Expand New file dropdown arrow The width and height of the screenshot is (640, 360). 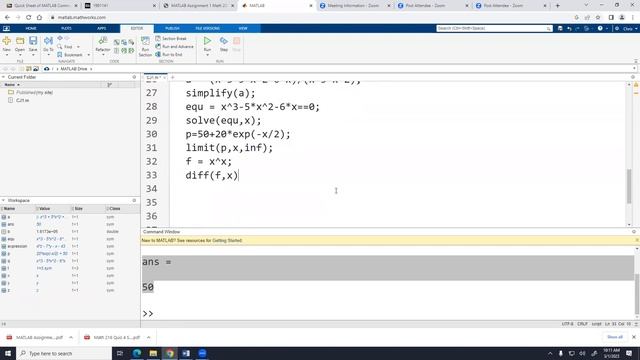pyautogui.click(x=7, y=55)
